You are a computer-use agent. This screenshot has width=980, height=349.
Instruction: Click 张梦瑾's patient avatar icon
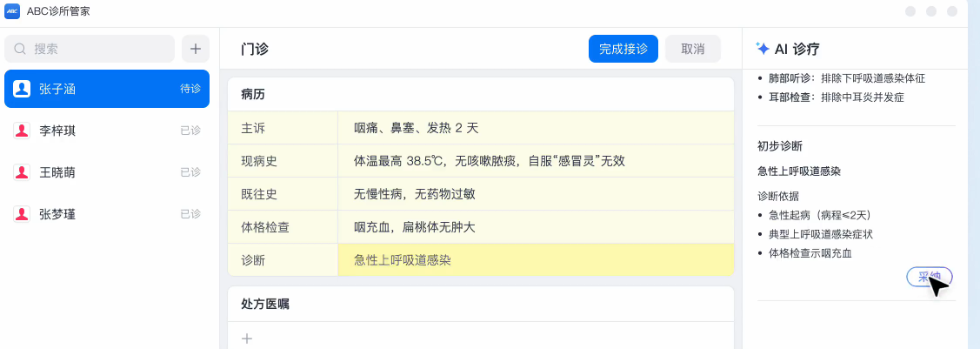tap(23, 214)
